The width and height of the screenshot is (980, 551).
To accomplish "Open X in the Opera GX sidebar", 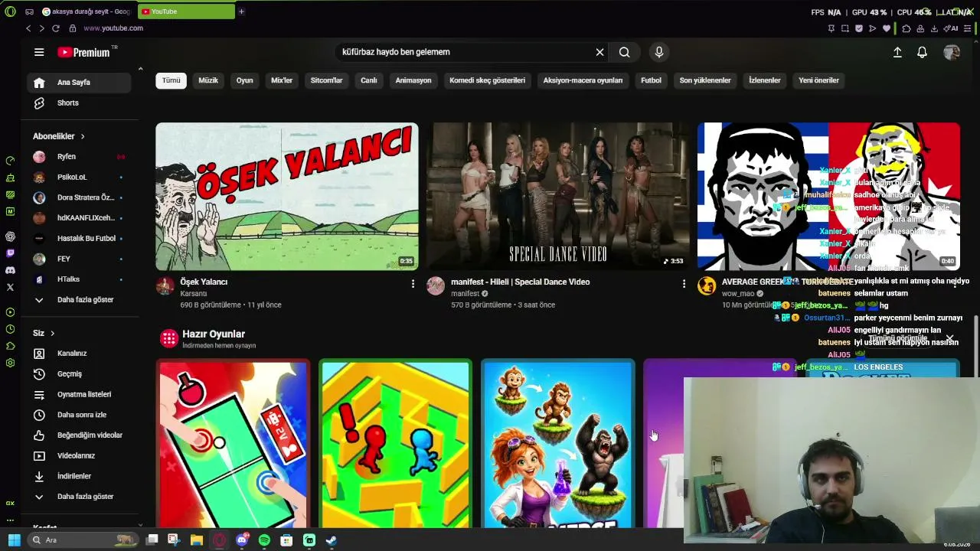I will (10, 287).
